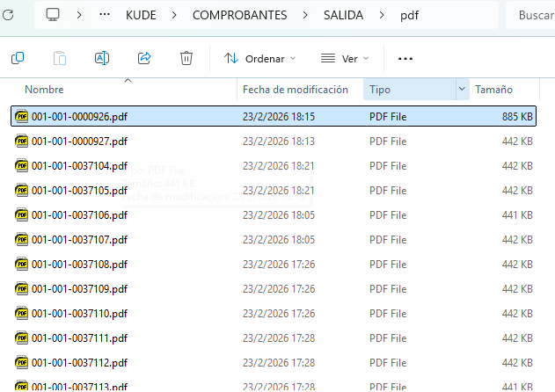The width and height of the screenshot is (555, 392).
Task: Expand the Tipo column filter arrow
Action: [462, 90]
